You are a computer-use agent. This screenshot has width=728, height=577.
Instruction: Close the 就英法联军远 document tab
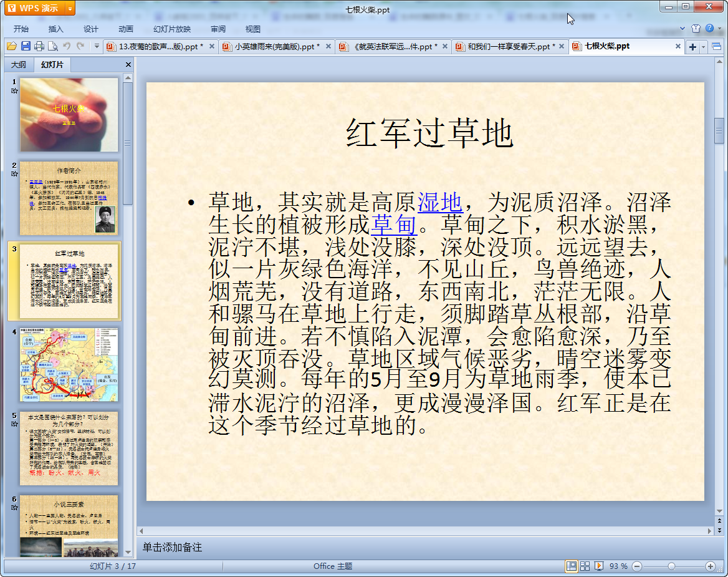point(445,46)
